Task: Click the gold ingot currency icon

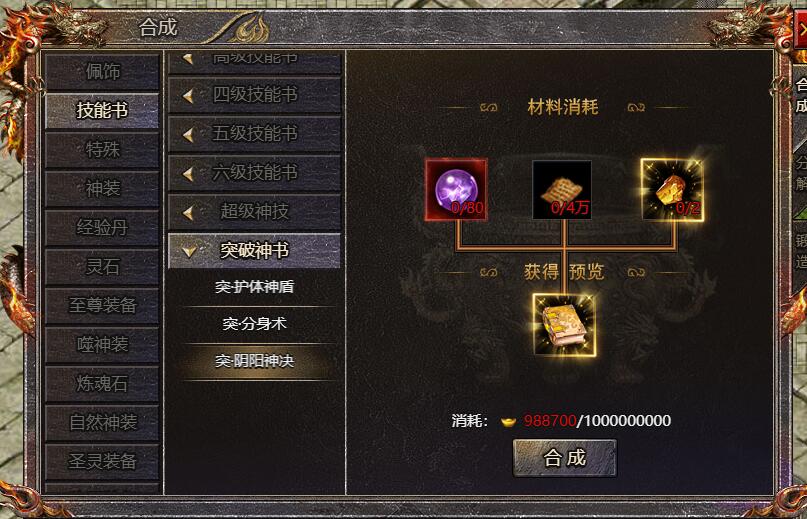Action: coord(508,422)
